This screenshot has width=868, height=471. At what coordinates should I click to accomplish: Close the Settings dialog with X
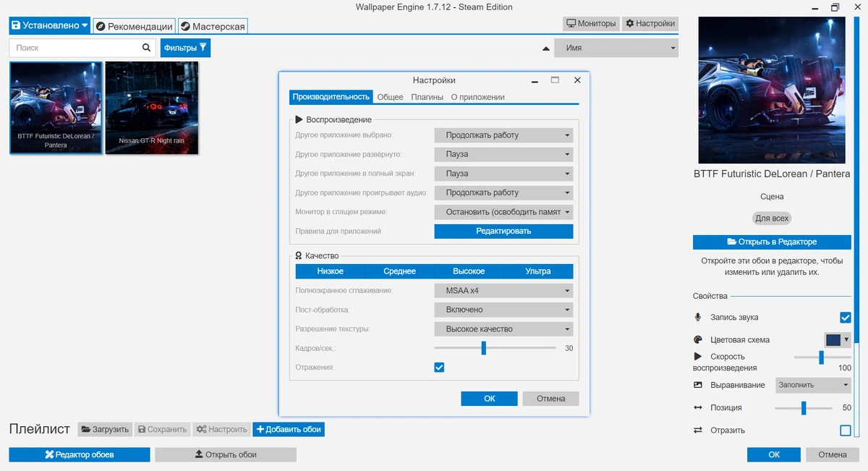[x=577, y=80]
